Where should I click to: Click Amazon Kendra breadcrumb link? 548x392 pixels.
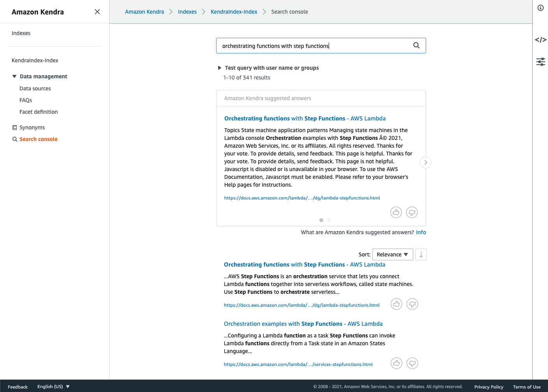click(x=144, y=12)
